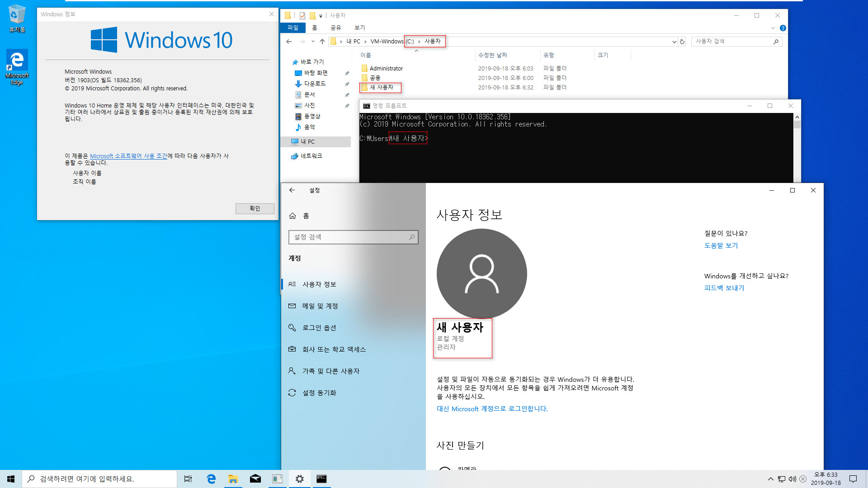Click the 확인 button in Windows 정보 dialog
Screen dimensions: 868x488
255,208
